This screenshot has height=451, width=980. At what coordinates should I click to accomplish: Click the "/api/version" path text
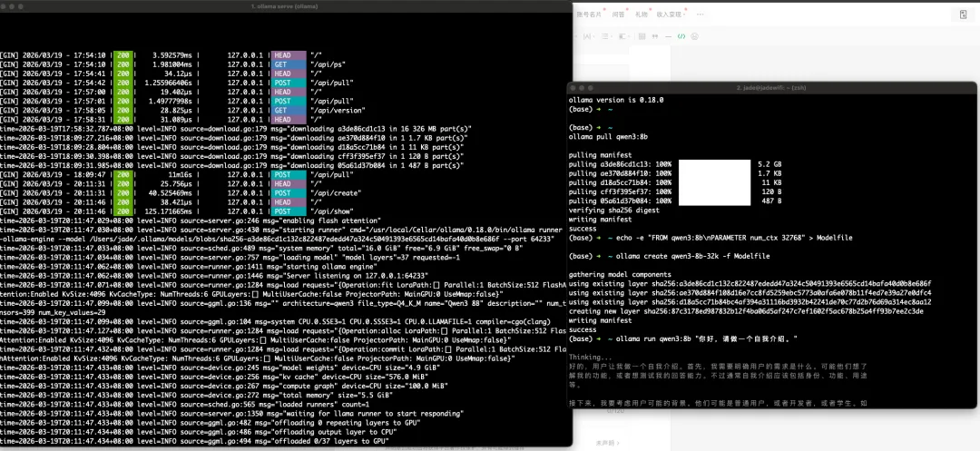click(338, 110)
